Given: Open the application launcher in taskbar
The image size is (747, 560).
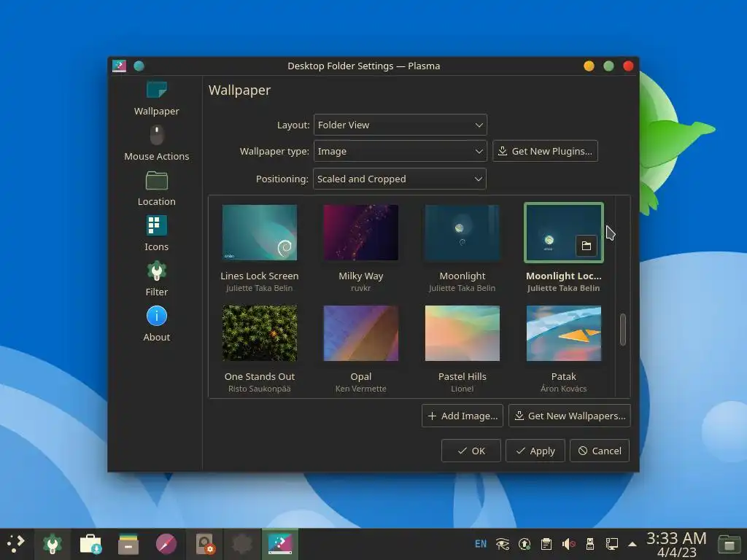Looking at the screenshot, I should tap(16, 544).
